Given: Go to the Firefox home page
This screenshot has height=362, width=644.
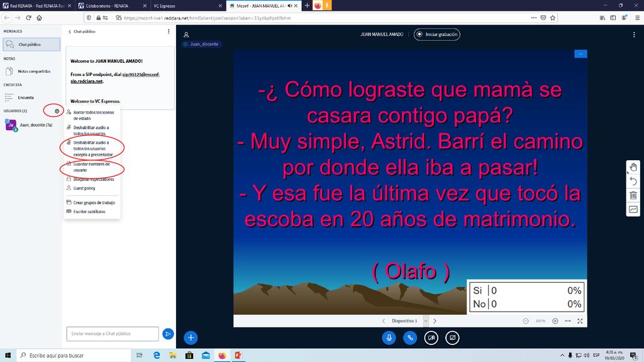Looking at the screenshot, I should point(40,18).
